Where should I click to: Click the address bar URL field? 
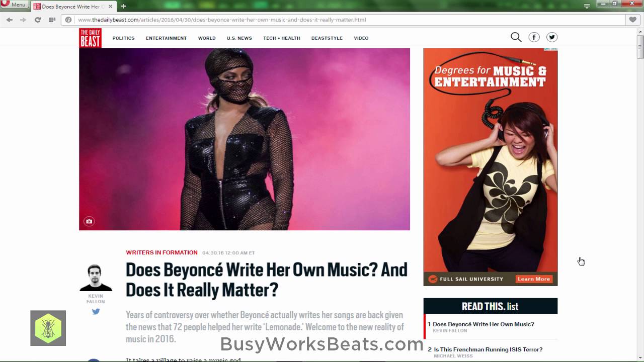coord(343,20)
